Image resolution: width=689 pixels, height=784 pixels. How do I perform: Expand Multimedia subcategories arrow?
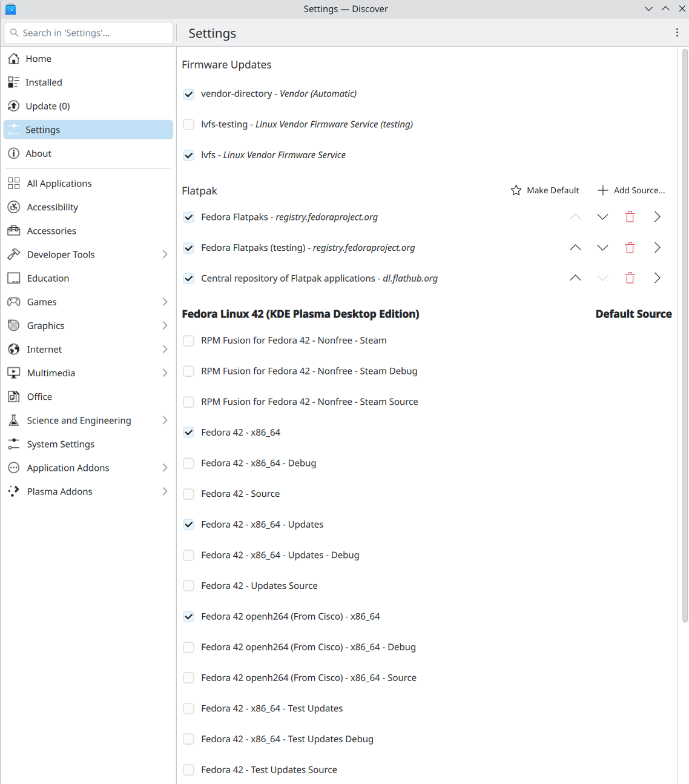(165, 373)
